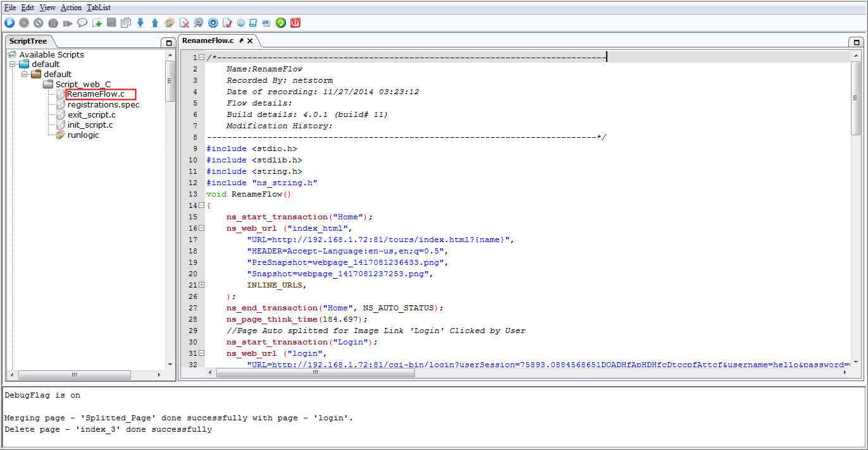
Task: Click the blue up-arrow toolbar icon
Action: click(155, 23)
